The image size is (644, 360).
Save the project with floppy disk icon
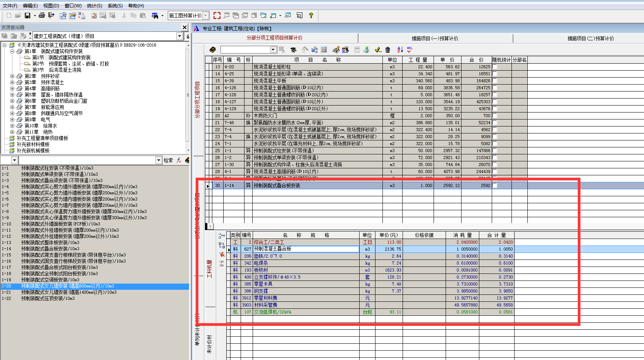coord(28,16)
